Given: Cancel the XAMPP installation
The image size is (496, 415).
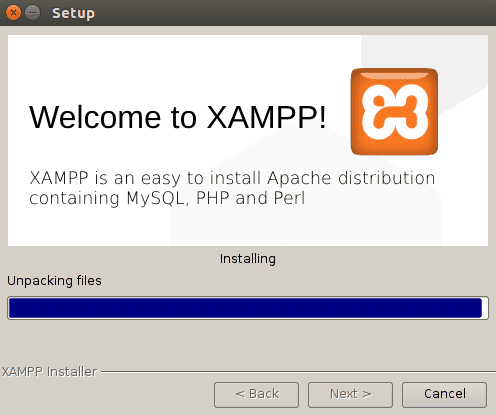Looking at the screenshot, I should tap(444, 395).
